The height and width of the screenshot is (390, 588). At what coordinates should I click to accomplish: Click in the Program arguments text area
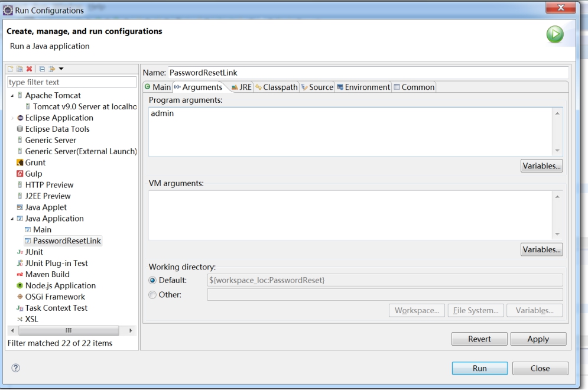(350, 132)
